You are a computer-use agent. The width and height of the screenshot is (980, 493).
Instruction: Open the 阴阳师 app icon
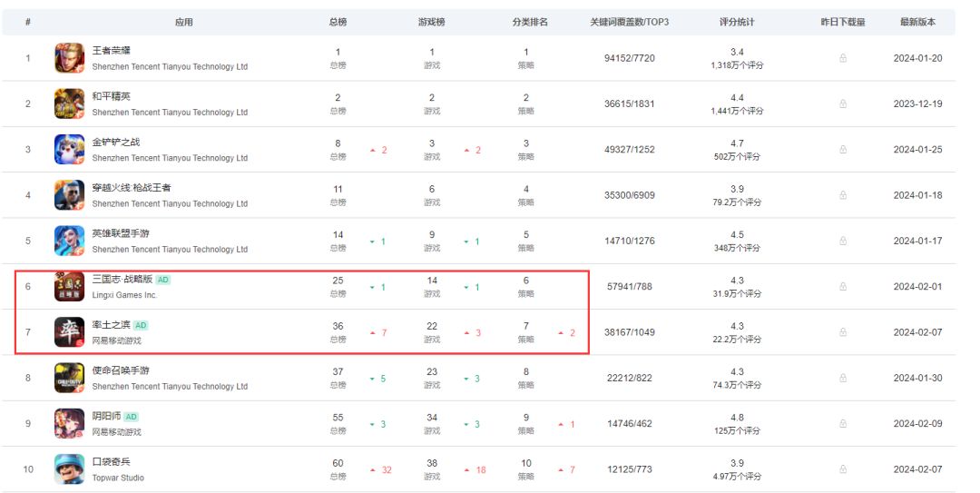point(69,424)
